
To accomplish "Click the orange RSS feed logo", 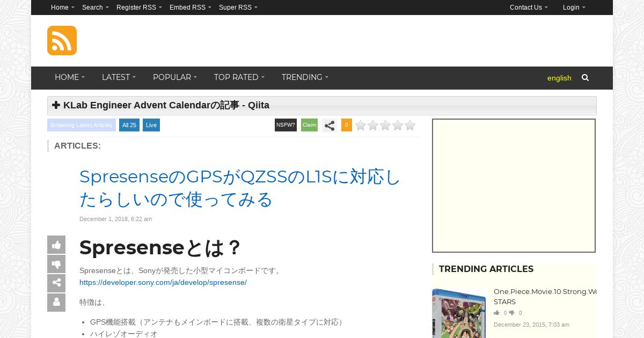I will [x=62, y=40].
